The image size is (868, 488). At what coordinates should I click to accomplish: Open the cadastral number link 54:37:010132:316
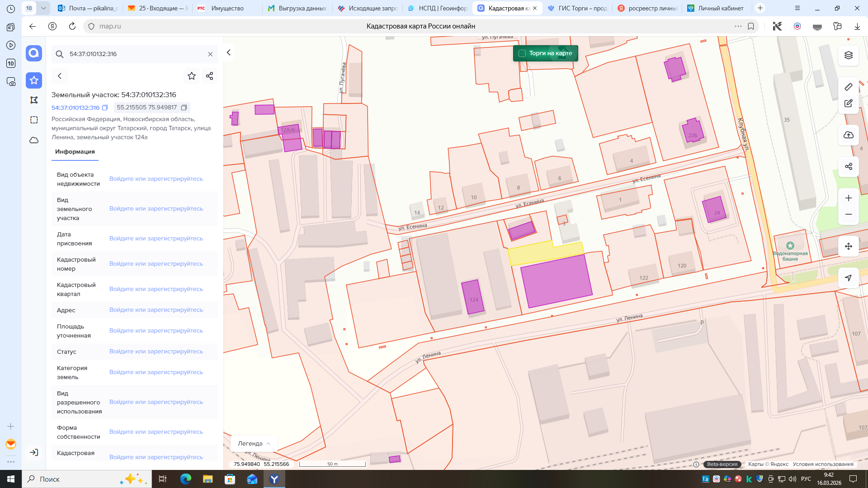pos(75,108)
